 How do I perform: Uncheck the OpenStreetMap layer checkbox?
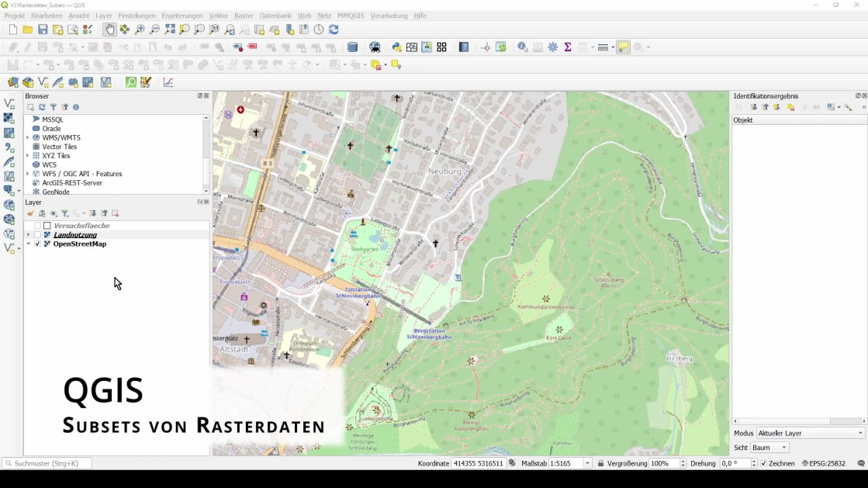pos(37,244)
